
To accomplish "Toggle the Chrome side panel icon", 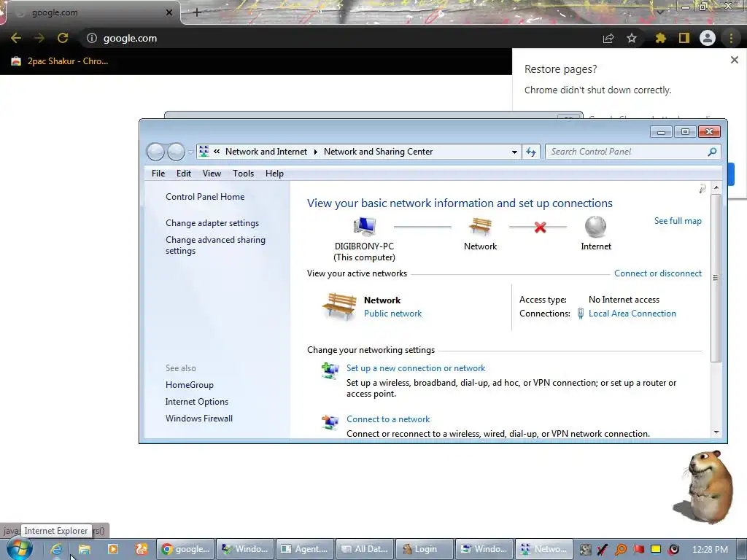I will pos(684,38).
